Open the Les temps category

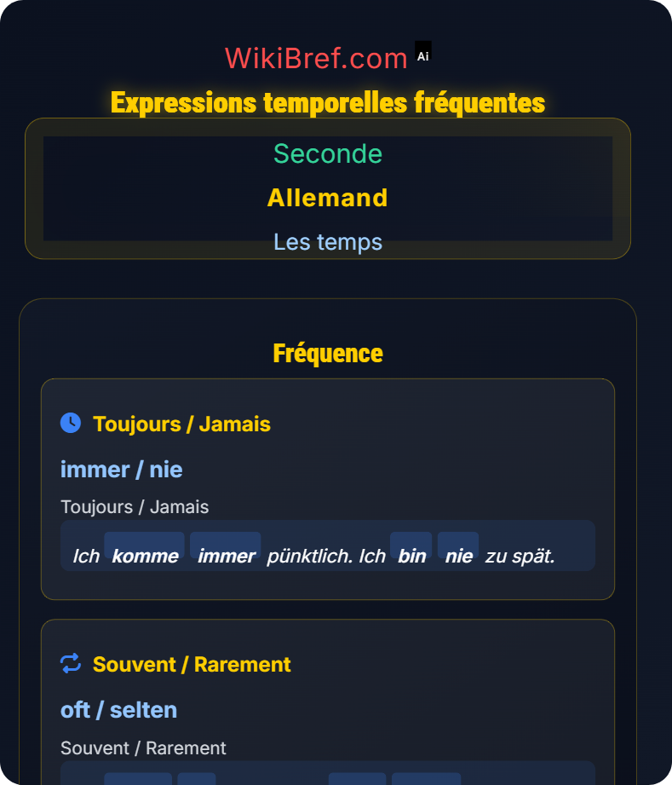pos(328,242)
